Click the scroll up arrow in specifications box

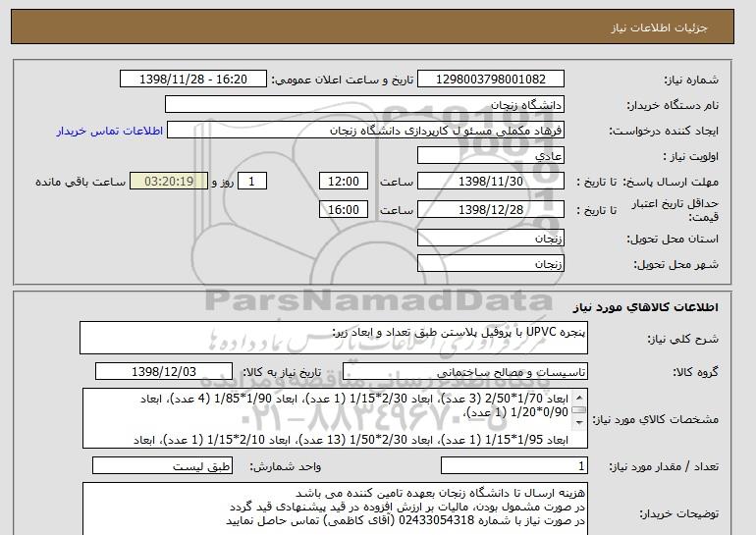(x=579, y=398)
